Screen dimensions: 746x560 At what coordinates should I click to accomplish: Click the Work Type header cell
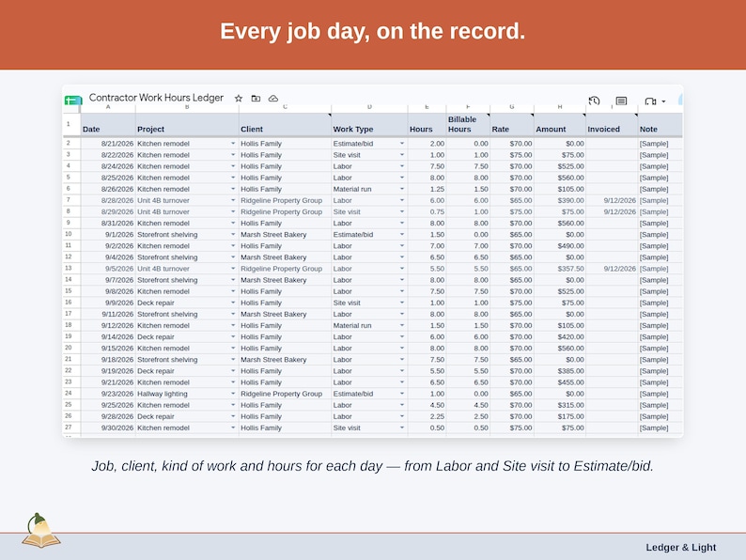coord(369,125)
